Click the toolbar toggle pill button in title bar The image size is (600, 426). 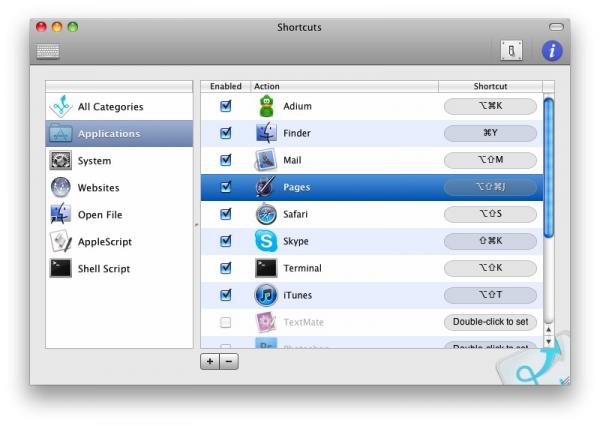click(556, 27)
